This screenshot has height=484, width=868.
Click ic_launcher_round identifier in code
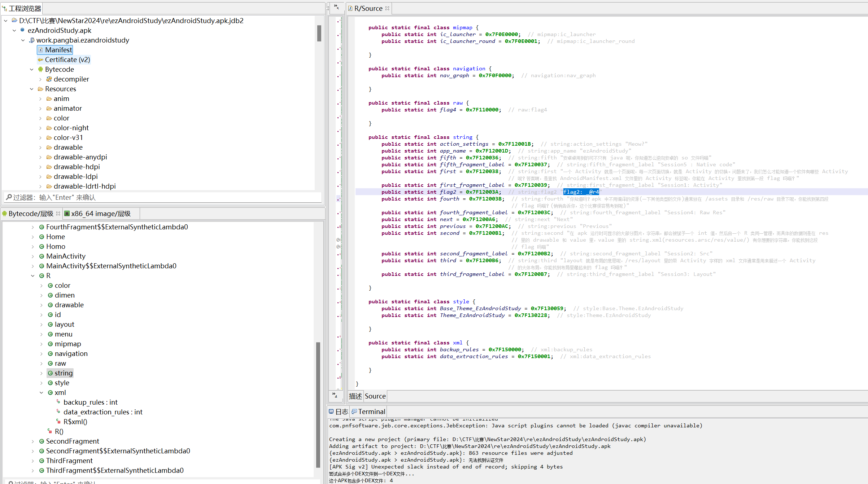467,41
